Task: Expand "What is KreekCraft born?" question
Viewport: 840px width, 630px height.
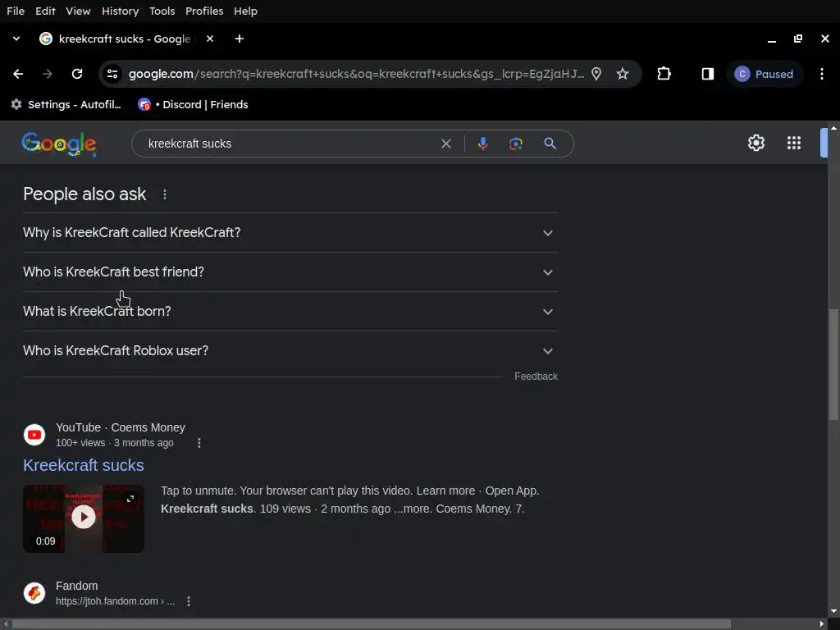Action: click(x=290, y=311)
